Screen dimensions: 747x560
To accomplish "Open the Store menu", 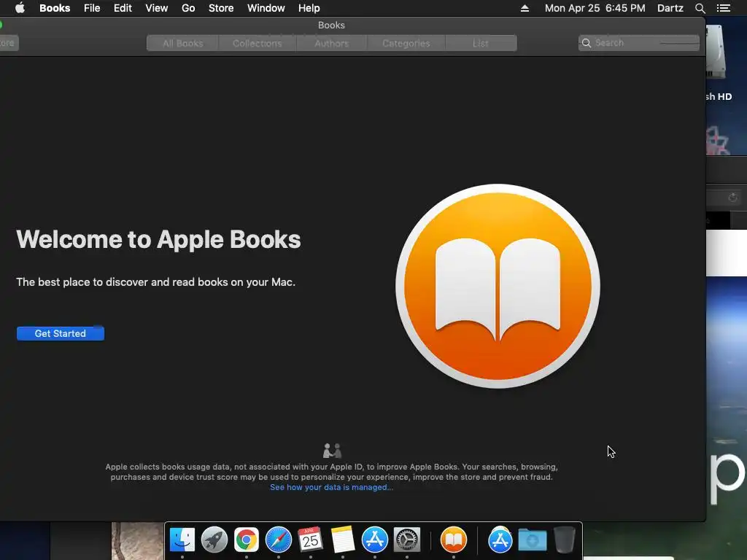I will (x=221, y=8).
